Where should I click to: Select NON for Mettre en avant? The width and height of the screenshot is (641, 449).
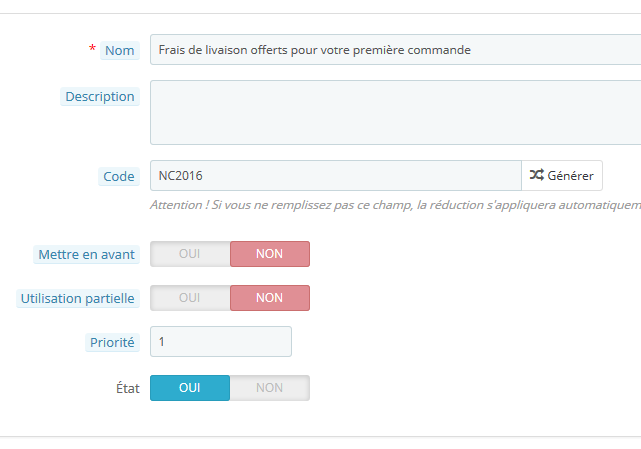pyautogui.click(x=270, y=254)
